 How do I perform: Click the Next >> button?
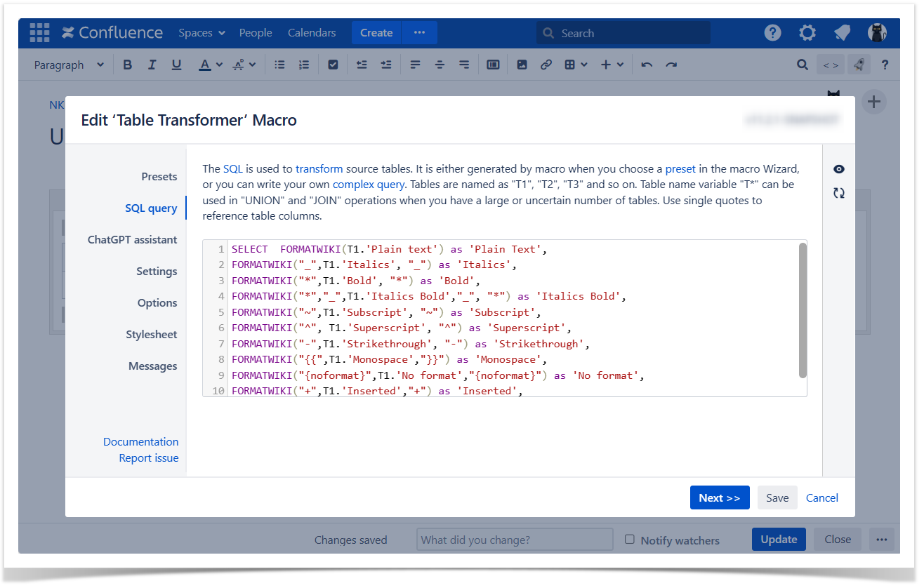pyautogui.click(x=719, y=497)
